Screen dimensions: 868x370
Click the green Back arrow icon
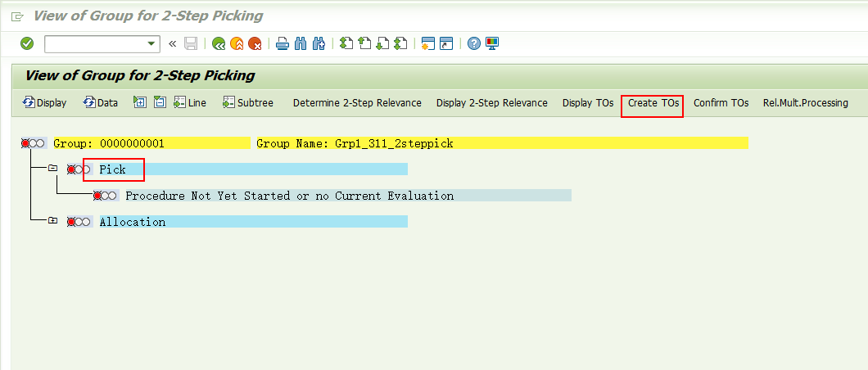pos(218,43)
